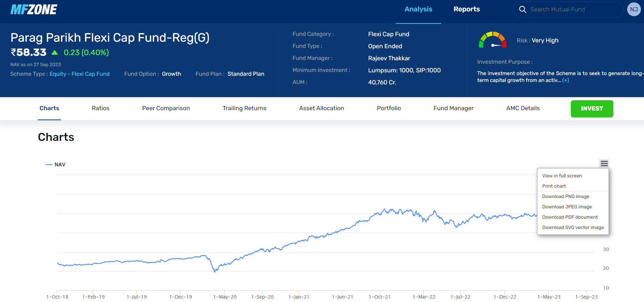Viewport: 644px width, 302px height.
Task: Switch to the Analysis tab
Action: pyautogui.click(x=418, y=9)
